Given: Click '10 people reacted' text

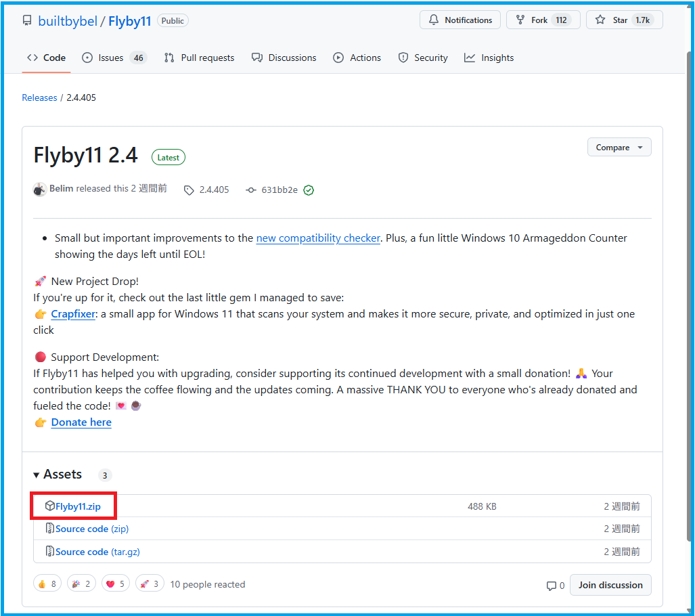Looking at the screenshot, I should (208, 584).
